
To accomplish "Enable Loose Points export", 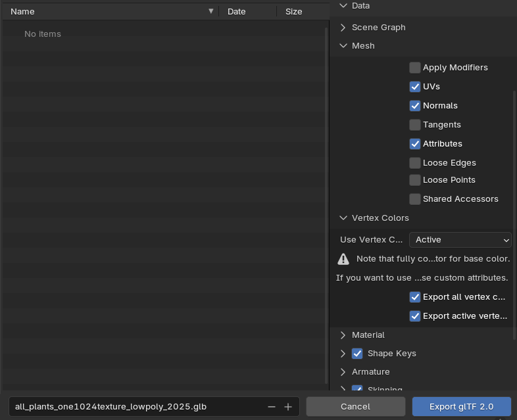I will [x=415, y=180].
